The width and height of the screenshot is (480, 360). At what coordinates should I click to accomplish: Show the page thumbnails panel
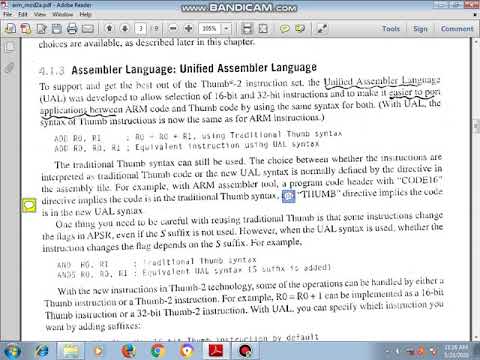coord(10,47)
